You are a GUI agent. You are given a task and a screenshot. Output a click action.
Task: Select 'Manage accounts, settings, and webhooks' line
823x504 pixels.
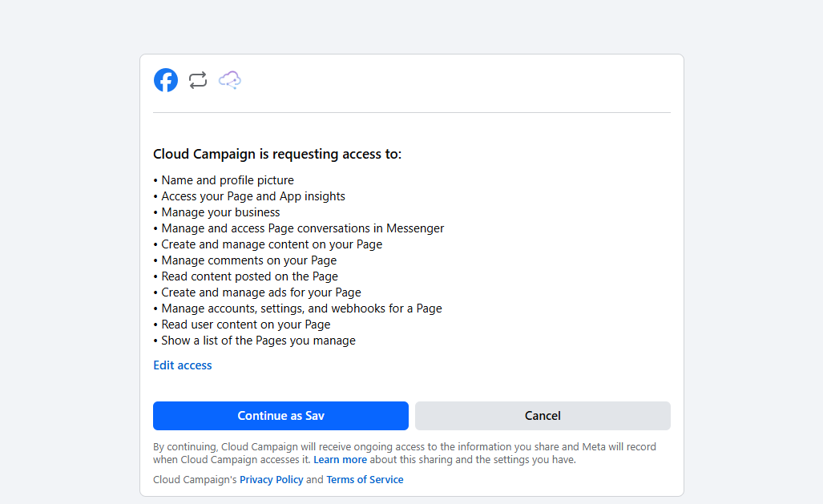[x=302, y=308]
